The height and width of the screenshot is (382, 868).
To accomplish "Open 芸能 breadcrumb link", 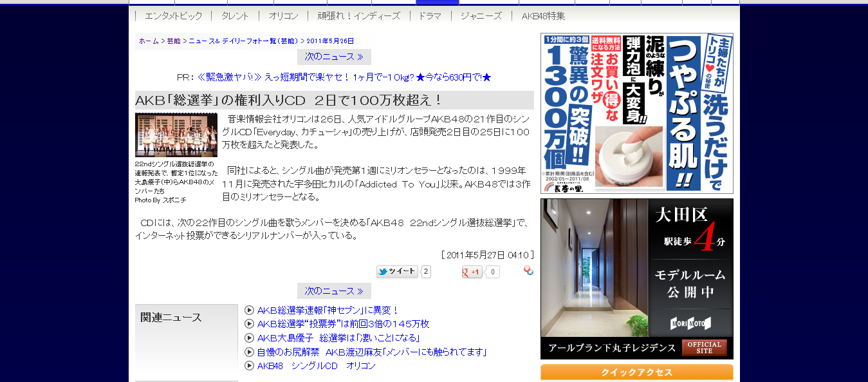I will [x=174, y=41].
